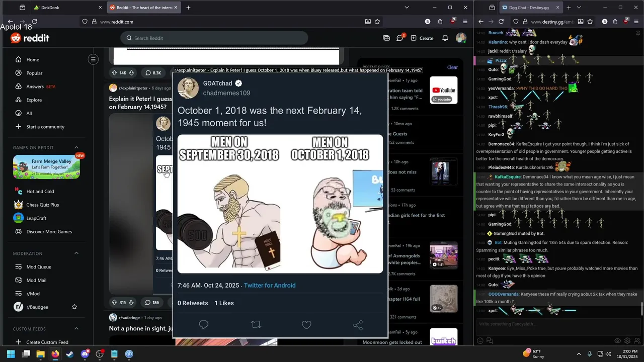The image size is (644, 362).
Task: Select the Dgg Chat tab
Action: [x=531, y=8]
